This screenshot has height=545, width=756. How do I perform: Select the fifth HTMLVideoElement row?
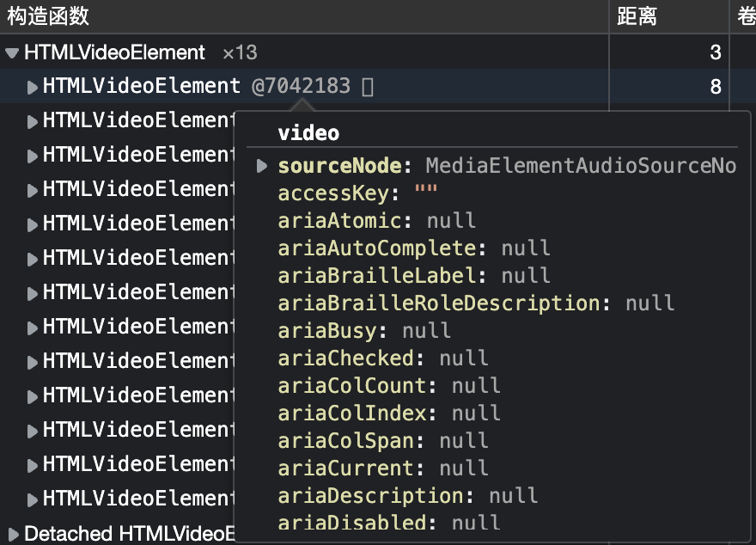coord(131,224)
